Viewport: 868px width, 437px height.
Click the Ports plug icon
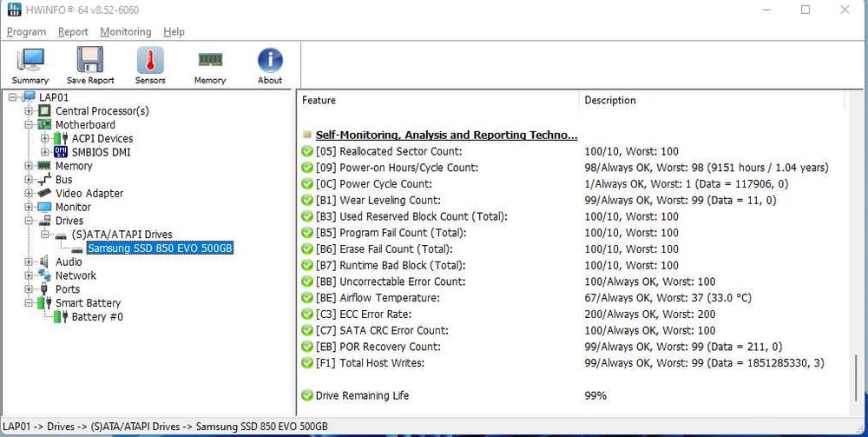[44, 289]
